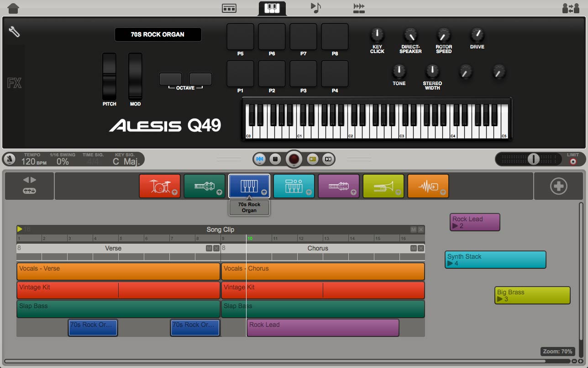The image size is (588, 368).
Task: Open the C Maj. key signature selector
Action: point(127,161)
